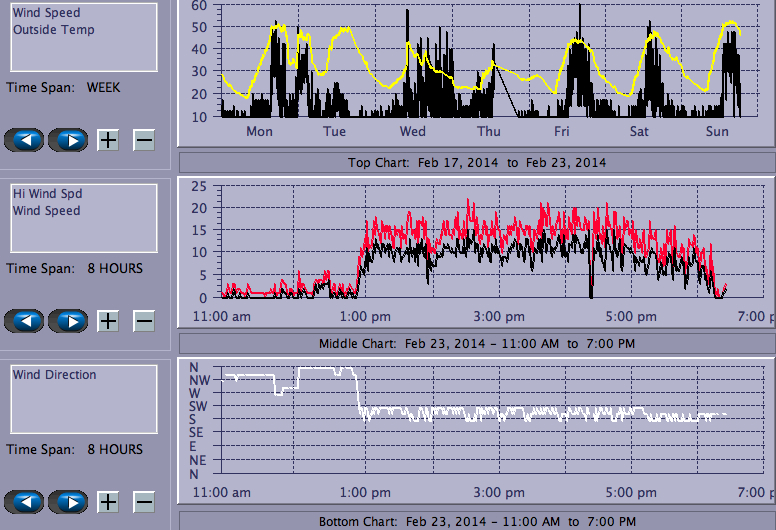
Task: Choose Hi Wind Spd in the middle sensor list
Action: point(46,194)
